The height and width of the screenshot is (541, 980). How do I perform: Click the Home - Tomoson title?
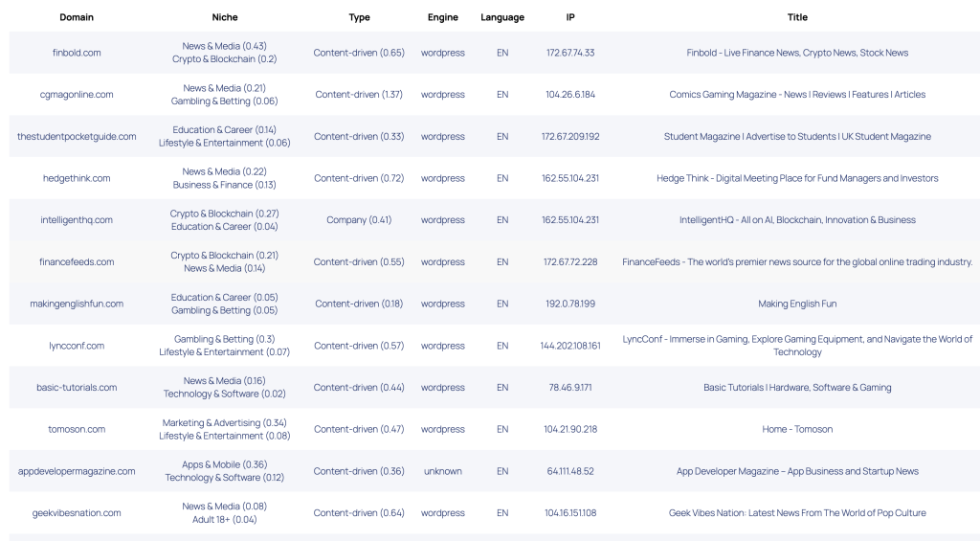797,429
